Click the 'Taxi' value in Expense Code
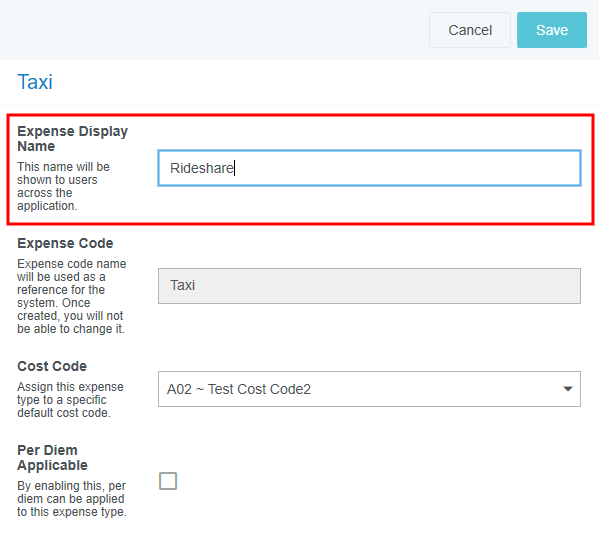 (183, 285)
